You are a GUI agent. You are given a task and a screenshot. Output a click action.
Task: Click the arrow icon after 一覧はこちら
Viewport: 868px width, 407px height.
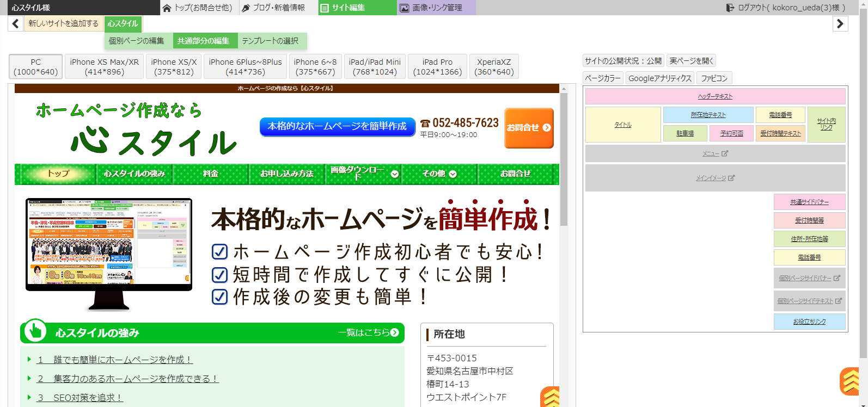coord(395,332)
